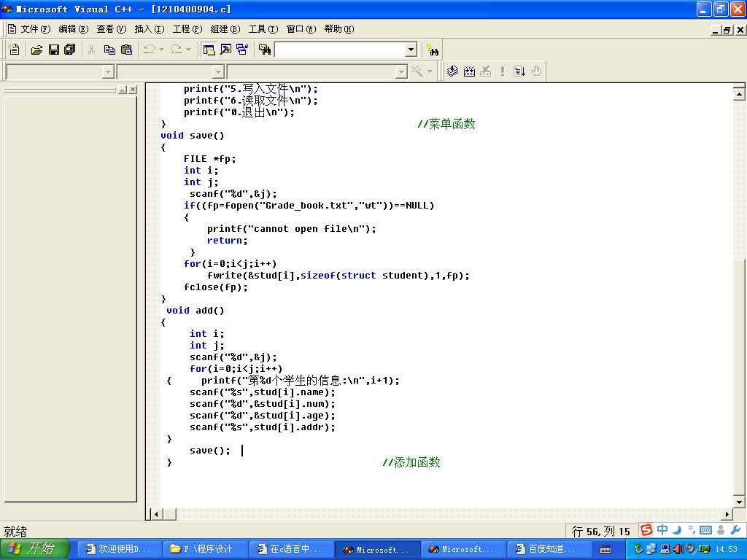Click the Execute Program exclamation icon
The height and width of the screenshot is (560, 747).
(x=502, y=71)
